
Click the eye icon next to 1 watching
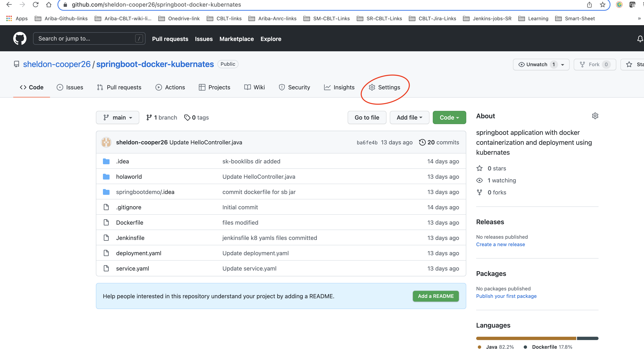pos(479,180)
